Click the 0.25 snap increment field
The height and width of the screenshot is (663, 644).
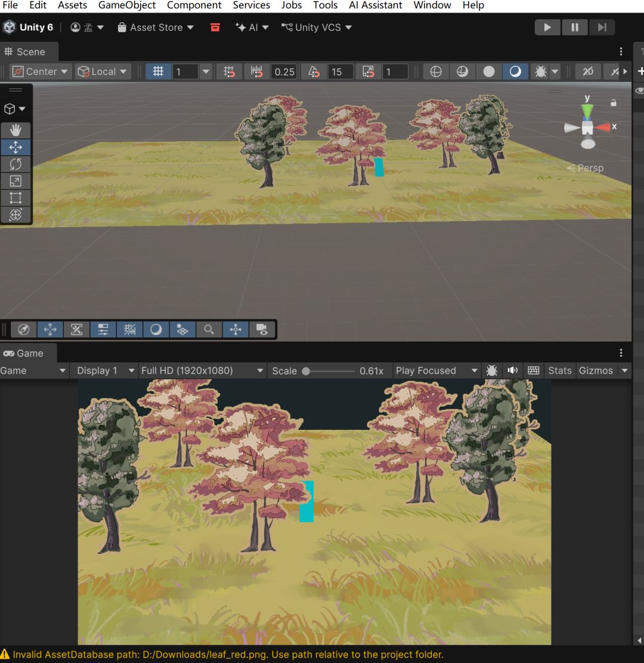(284, 72)
